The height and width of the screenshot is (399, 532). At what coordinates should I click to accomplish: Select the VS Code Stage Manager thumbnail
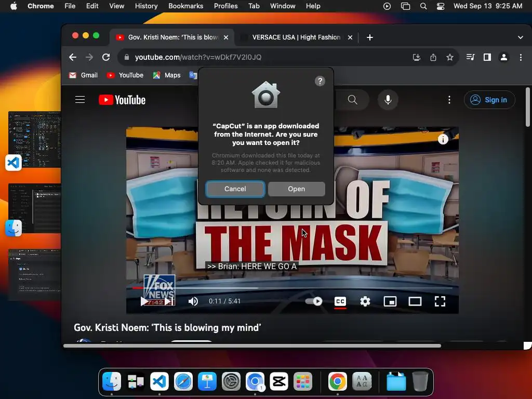point(35,139)
